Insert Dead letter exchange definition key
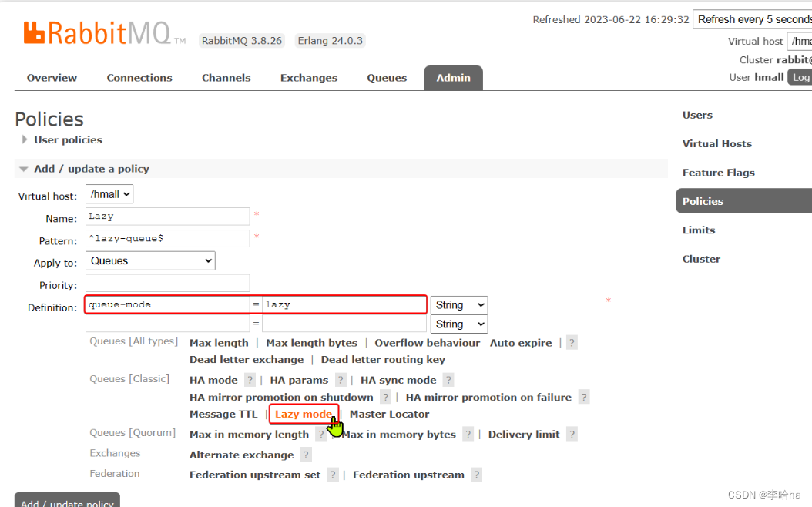Image resolution: width=812 pixels, height=507 pixels. 247,359
